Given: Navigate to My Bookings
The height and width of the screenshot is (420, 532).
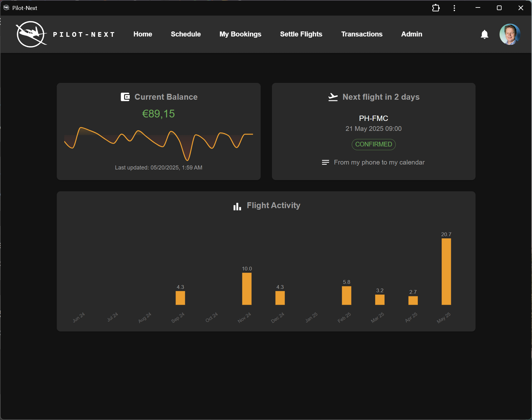Looking at the screenshot, I should pos(240,34).
